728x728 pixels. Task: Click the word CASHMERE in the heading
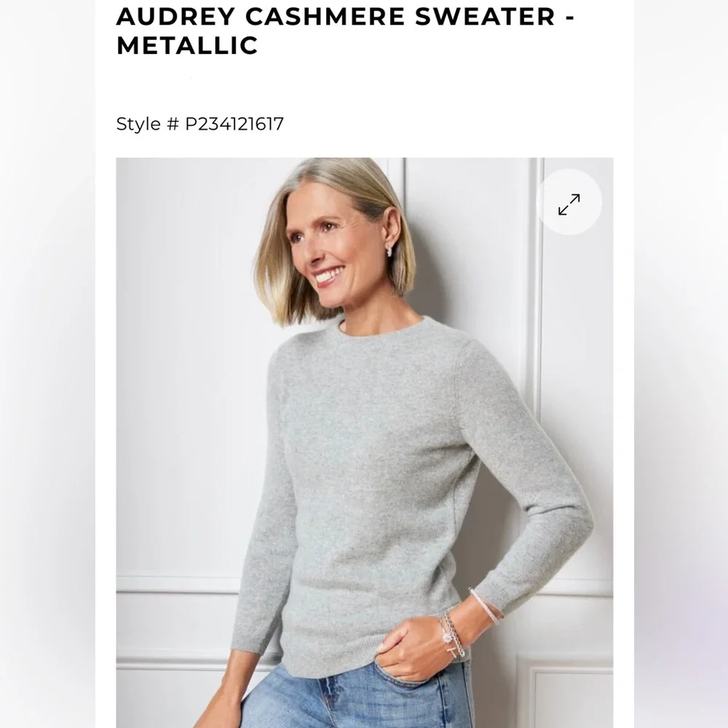325,16
